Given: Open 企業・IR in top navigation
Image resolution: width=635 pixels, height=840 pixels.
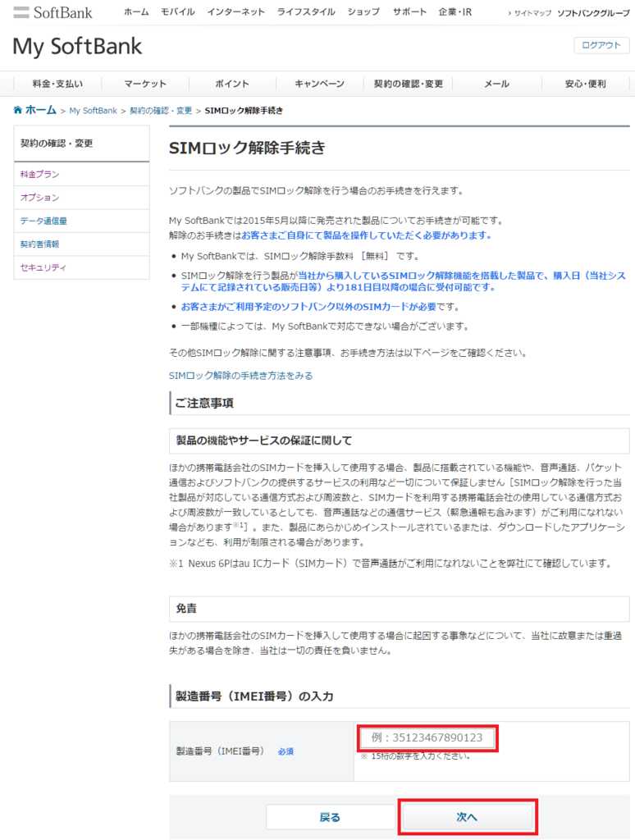Looking at the screenshot, I should pos(455,11).
